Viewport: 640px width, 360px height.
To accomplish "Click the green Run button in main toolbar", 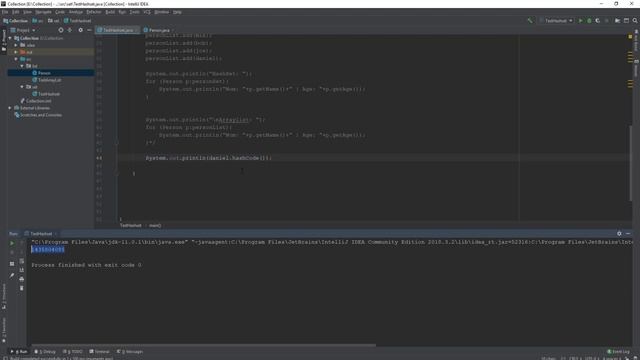I will (580, 20).
